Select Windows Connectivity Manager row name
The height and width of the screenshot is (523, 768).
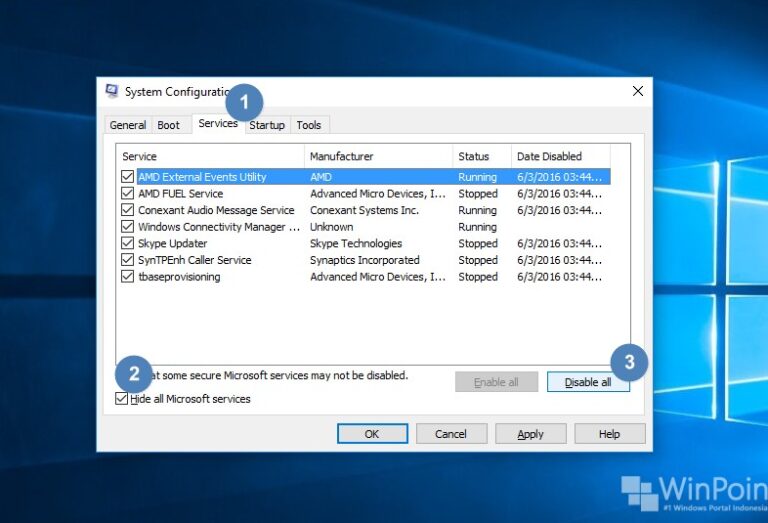[x=219, y=227]
